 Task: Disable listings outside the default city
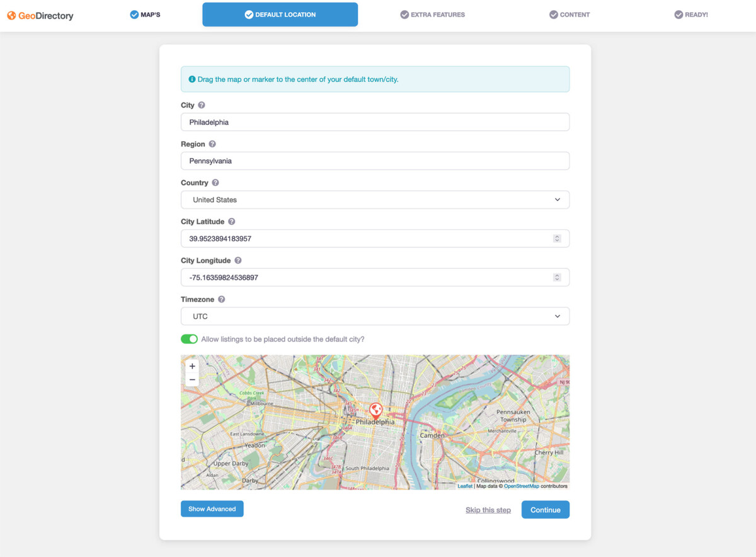coord(189,338)
